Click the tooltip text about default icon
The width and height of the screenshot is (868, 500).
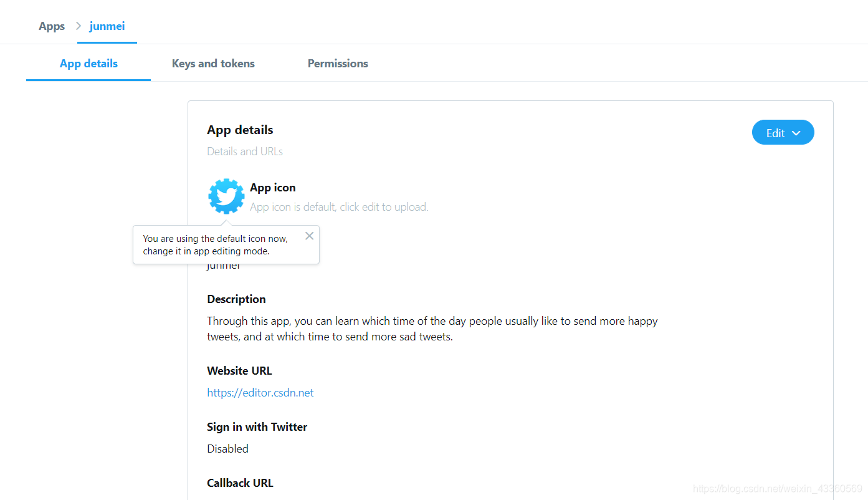(216, 245)
